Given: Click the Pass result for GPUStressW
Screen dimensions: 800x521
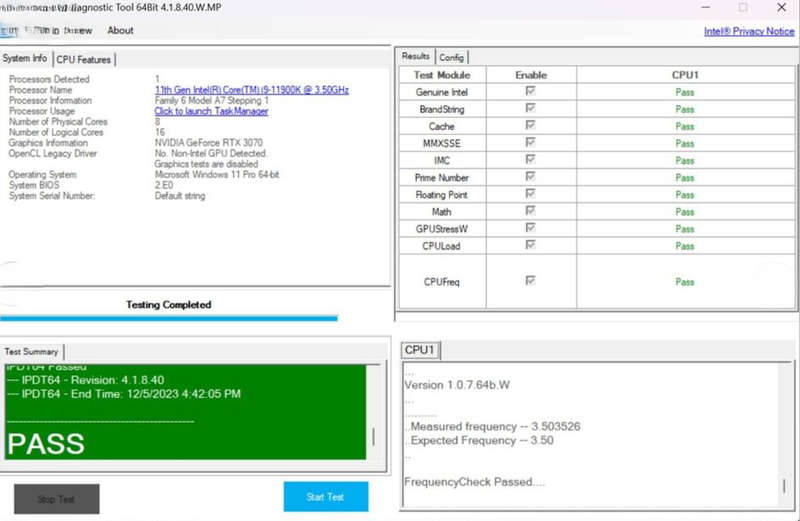Looking at the screenshot, I should point(685,229).
